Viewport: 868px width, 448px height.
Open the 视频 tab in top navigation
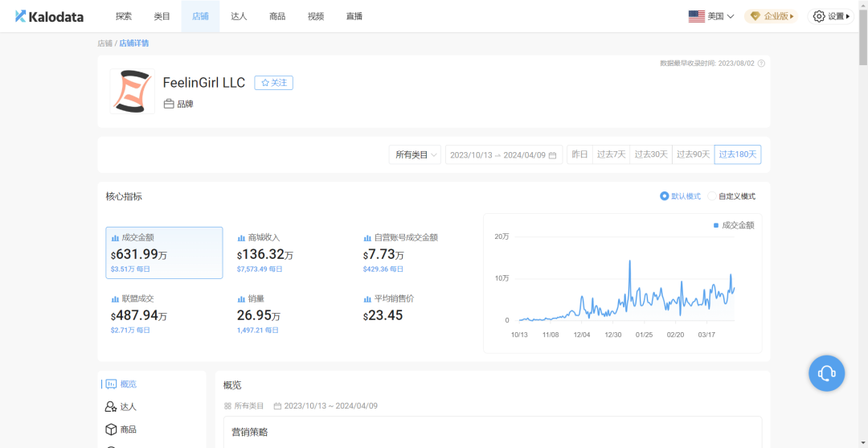316,16
